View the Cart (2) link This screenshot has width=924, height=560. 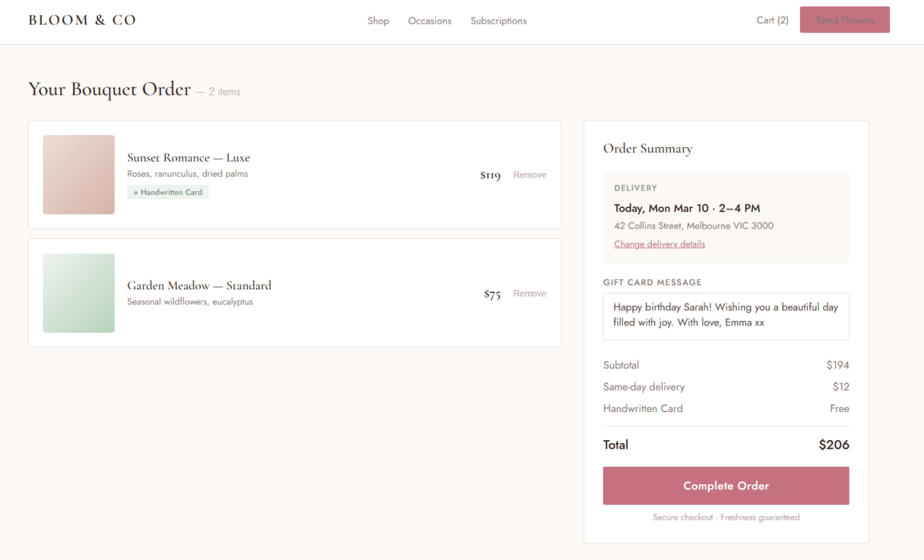[x=772, y=20]
